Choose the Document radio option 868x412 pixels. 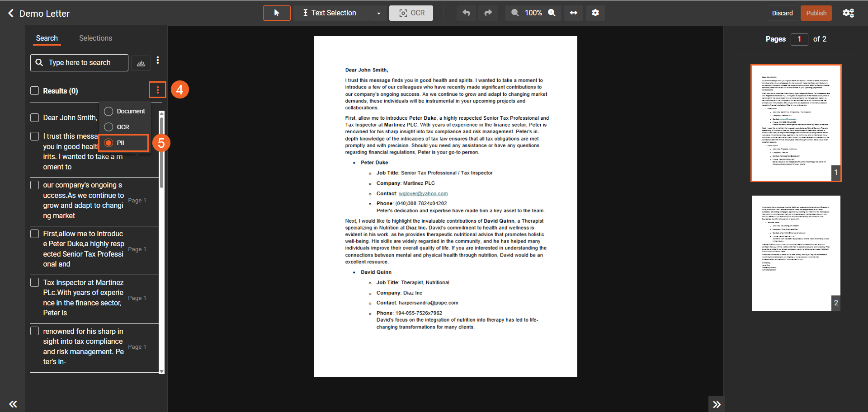click(109, 111)
